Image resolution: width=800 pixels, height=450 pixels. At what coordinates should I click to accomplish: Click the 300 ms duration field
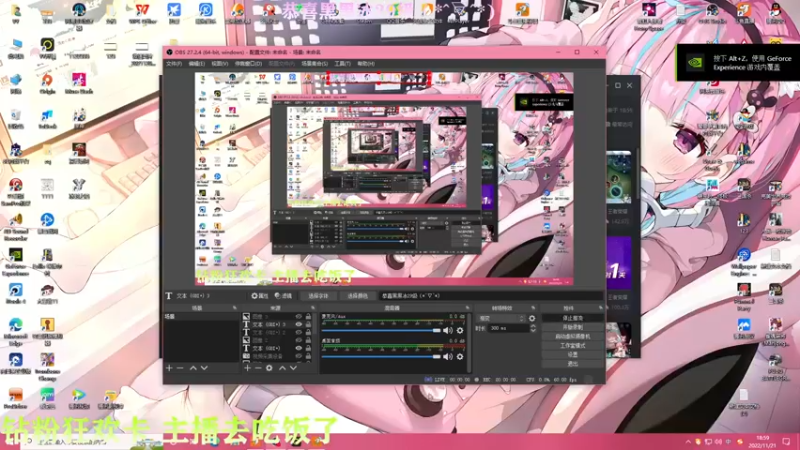pyautogui.click(x=508, y=329)
